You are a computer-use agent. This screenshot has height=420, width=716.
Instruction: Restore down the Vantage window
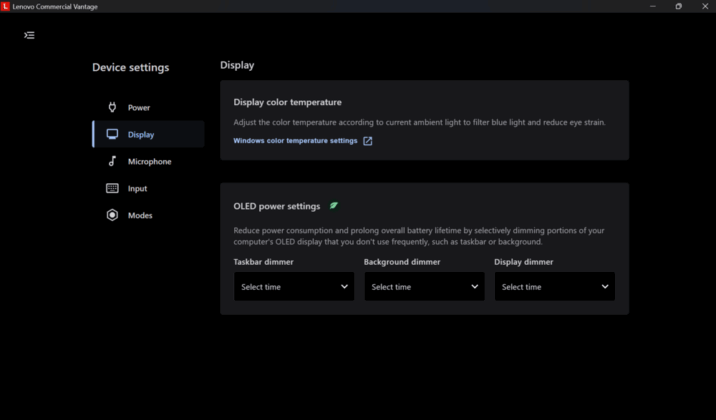[x=679, y=6]
